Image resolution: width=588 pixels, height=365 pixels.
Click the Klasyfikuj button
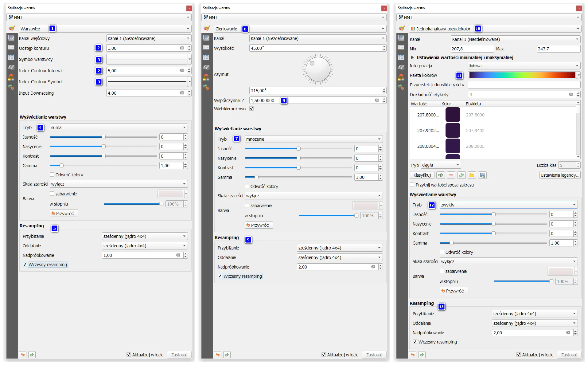click(422, 175)
